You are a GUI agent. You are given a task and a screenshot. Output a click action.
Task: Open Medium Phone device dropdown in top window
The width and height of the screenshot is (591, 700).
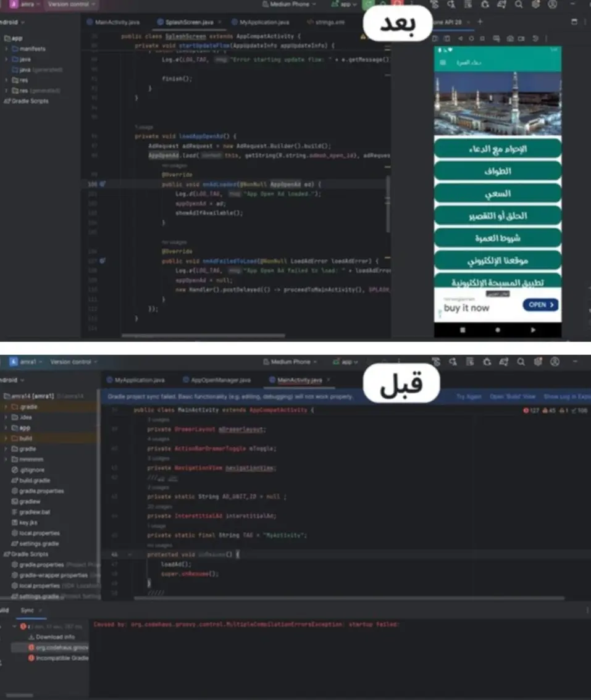pyautogui.click(x=290, y=4)
